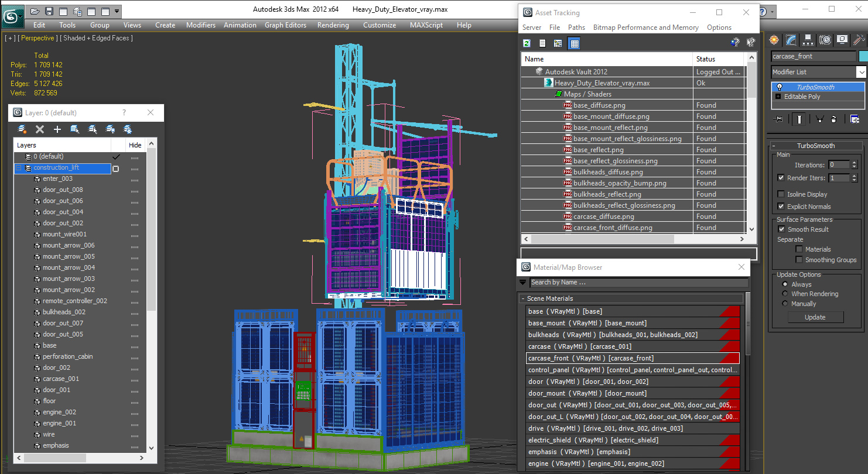Click Highlight Selected Objects' Layers icon
This screenshot has width=868, height=474.
point(93,129)
